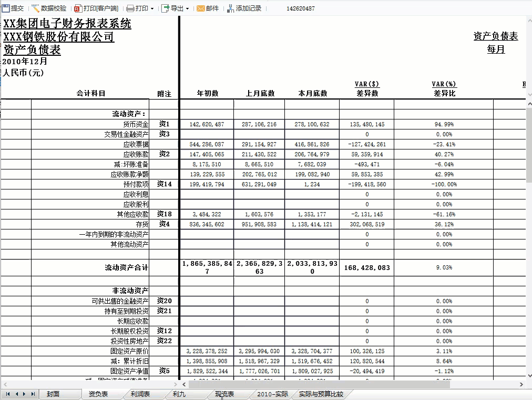532x400 pixels.
Task: Click left arrow of frozen pane scrollbar
Action: pos(5,384)
